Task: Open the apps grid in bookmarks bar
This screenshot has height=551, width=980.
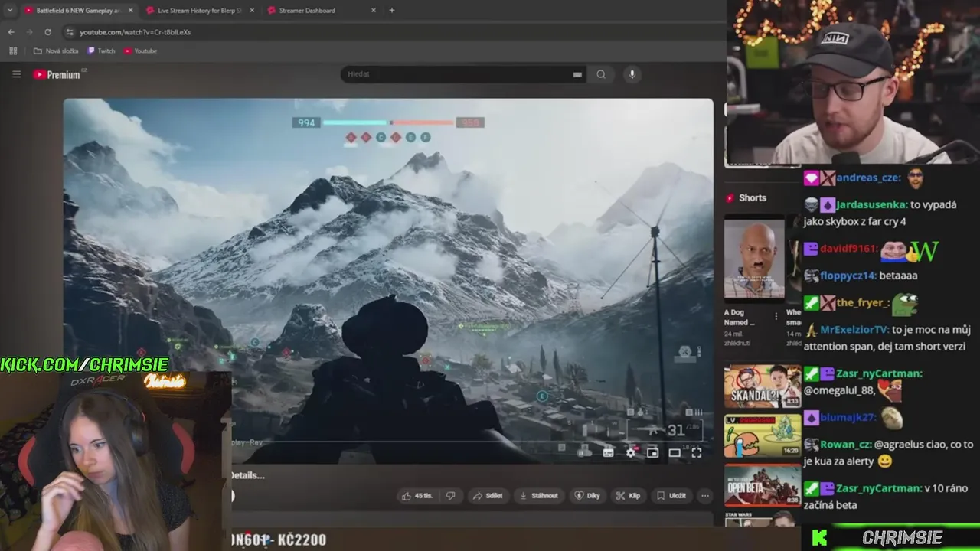Action: pos(13,51)
